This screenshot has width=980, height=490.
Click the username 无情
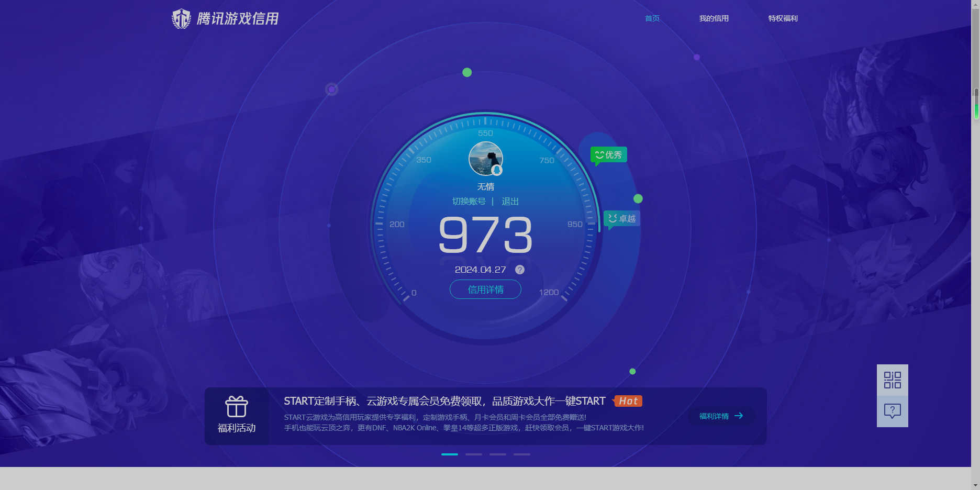point(486,187)
